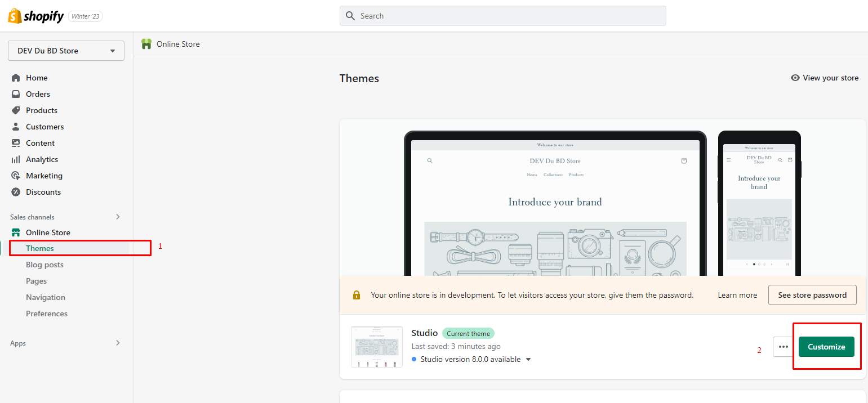Open the three-dots theme actions menu
Screen dimensions: 868x403
tap(784, 347)
